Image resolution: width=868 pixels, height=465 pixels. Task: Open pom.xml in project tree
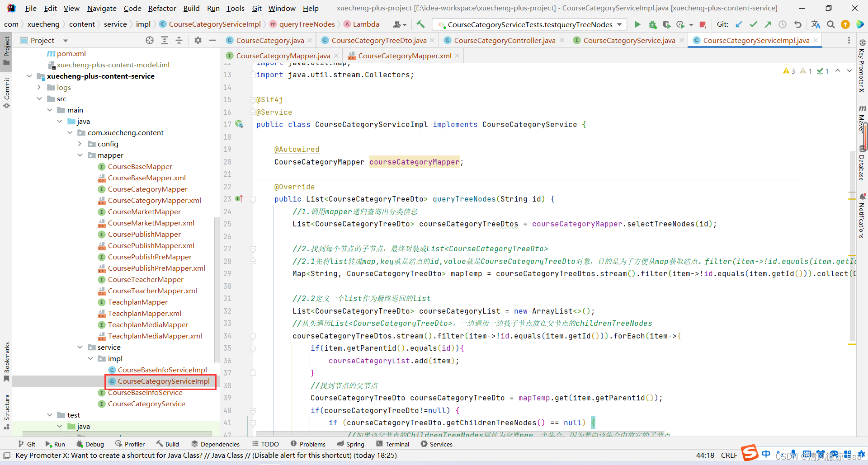[x=71, y=53]
